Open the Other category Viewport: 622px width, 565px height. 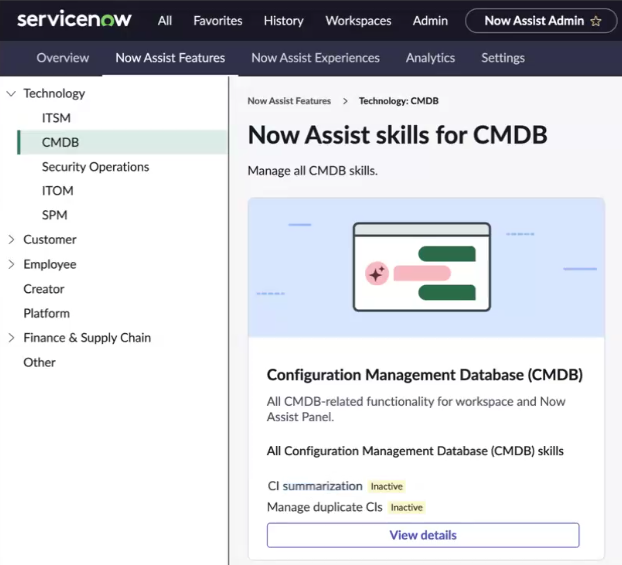(39, 362)
